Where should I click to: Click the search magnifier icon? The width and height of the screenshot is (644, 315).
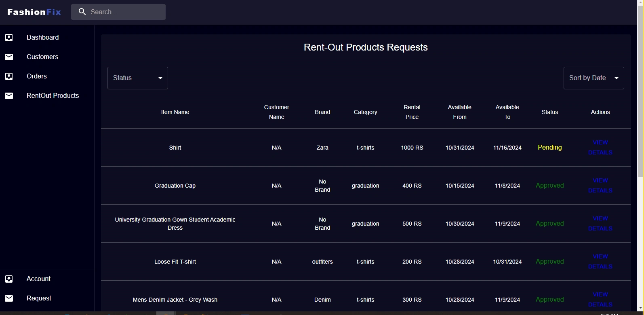(x=82, y=12)
